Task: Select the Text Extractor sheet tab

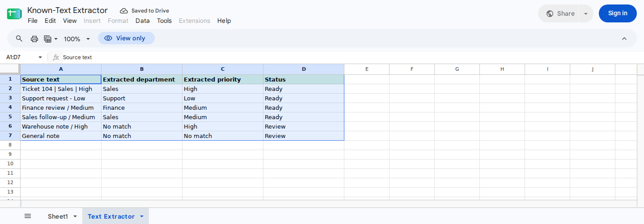Action: pyautogui.click(x=111, y=216)
